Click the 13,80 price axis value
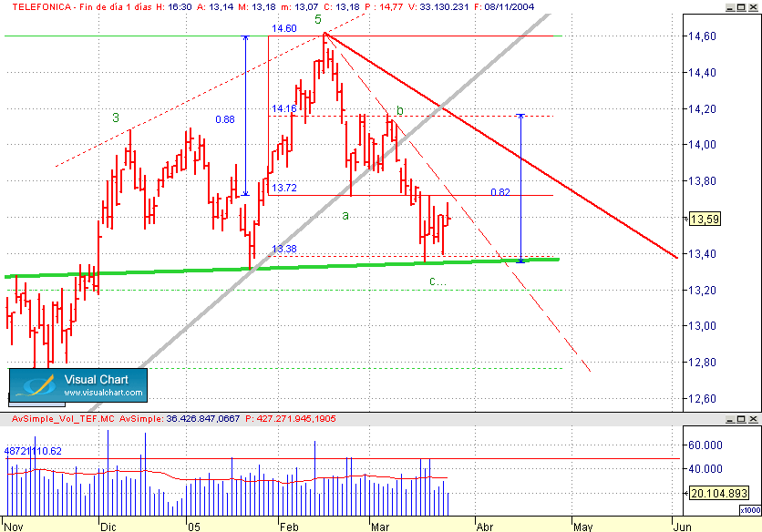Viewport: 762px width, 532px height. pos(702,181)
